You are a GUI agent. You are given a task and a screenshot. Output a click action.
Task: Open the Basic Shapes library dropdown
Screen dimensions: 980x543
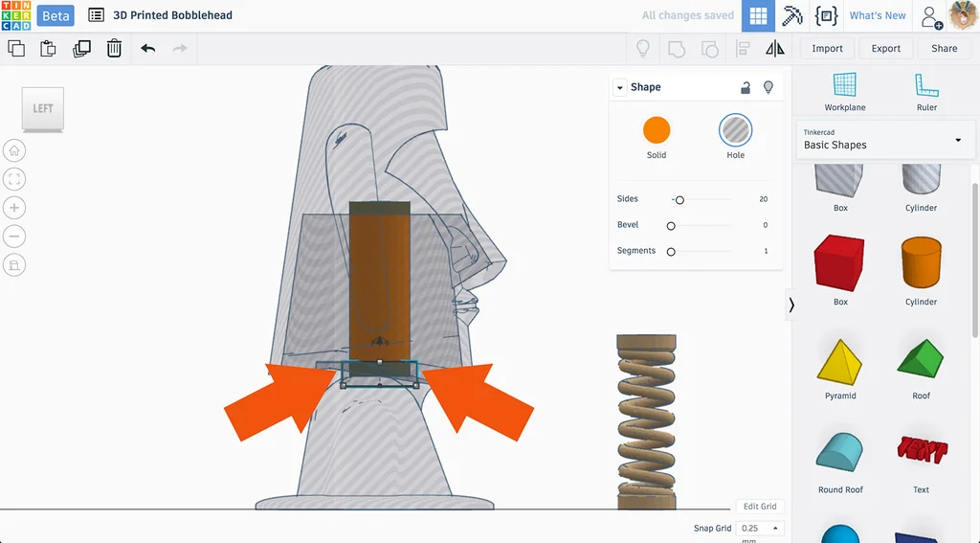tap(885, 140)
